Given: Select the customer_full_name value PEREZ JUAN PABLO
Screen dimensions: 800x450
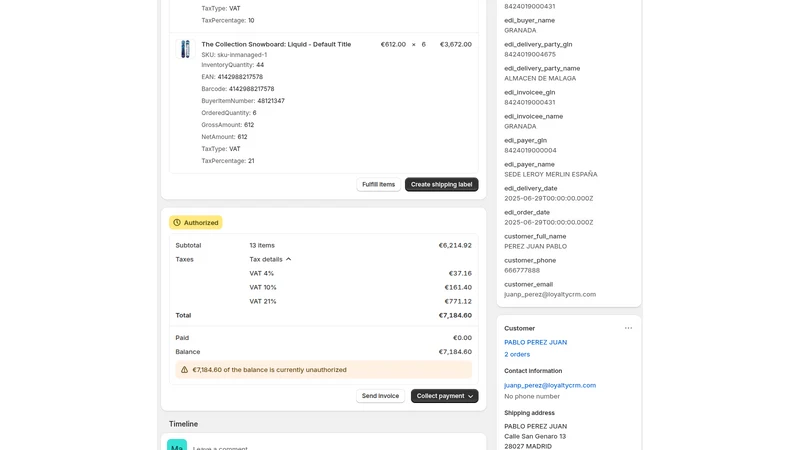Looking at the screenshot, I should click(535, 246).
